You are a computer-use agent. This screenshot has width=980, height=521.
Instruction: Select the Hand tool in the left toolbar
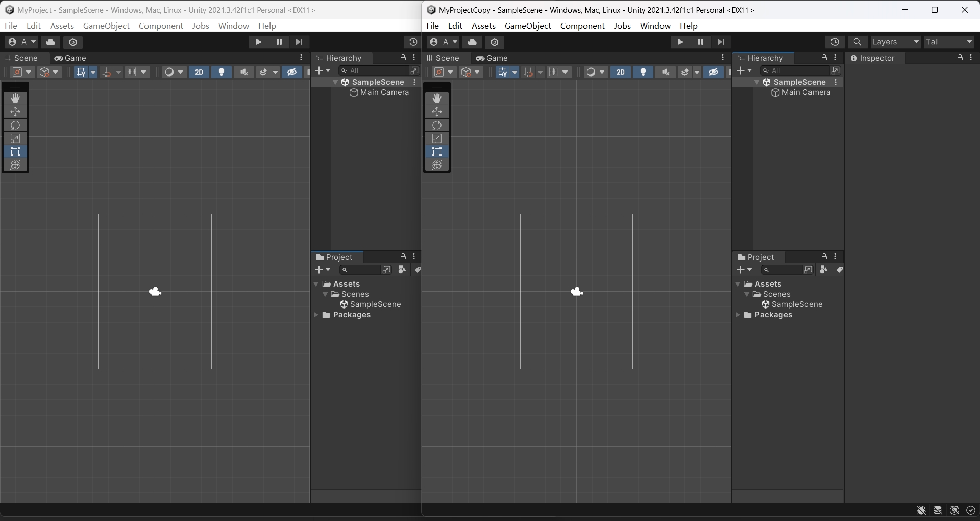click(x=15, y=98)
